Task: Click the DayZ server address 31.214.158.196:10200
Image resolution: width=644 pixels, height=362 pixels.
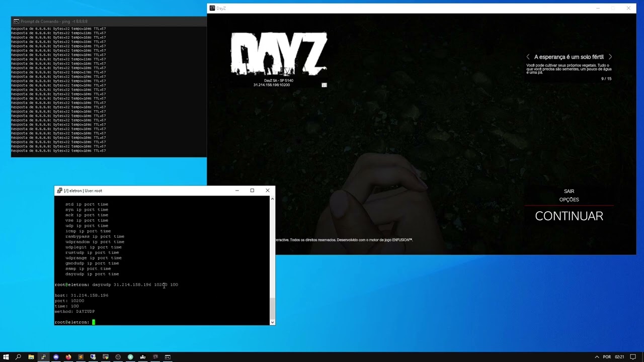Action: [272, 85]
